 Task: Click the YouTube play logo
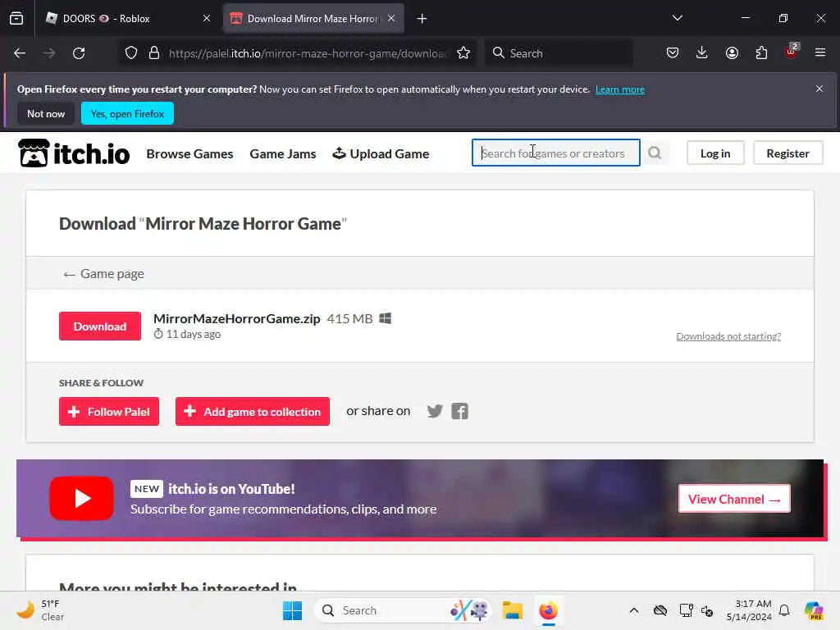pyautogui.click(x=81, y=498)
